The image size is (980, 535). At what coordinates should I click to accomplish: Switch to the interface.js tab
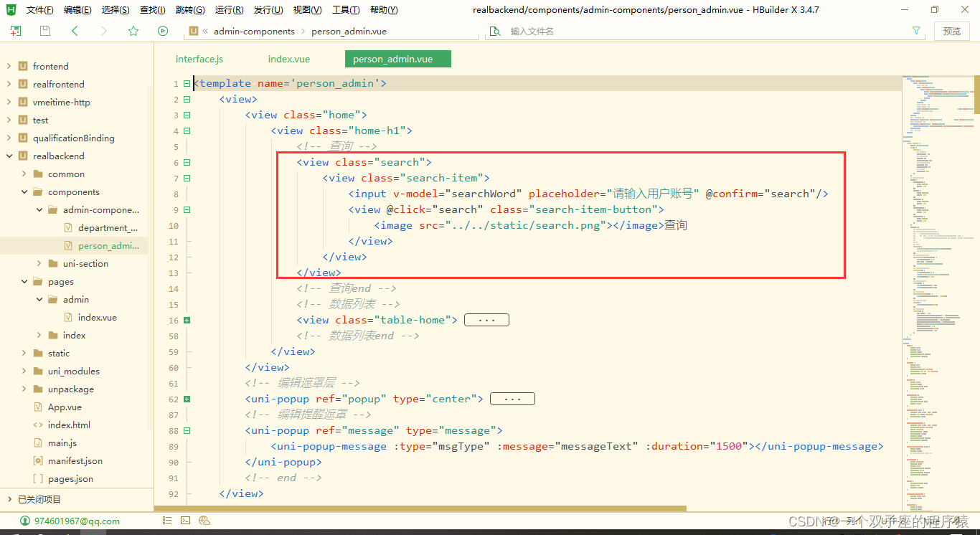[x=199, y=59]
